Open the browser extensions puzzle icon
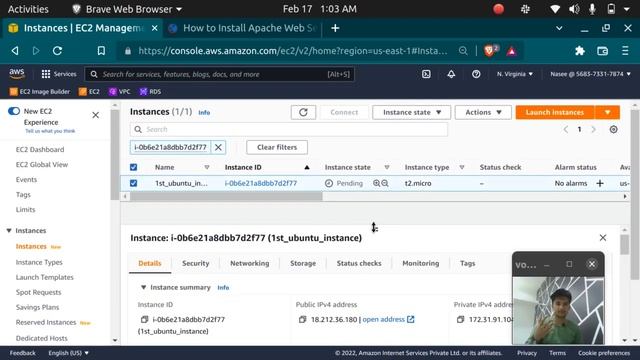Image resolution: width=640 pixels, height=360 pixels. (580, 51)
